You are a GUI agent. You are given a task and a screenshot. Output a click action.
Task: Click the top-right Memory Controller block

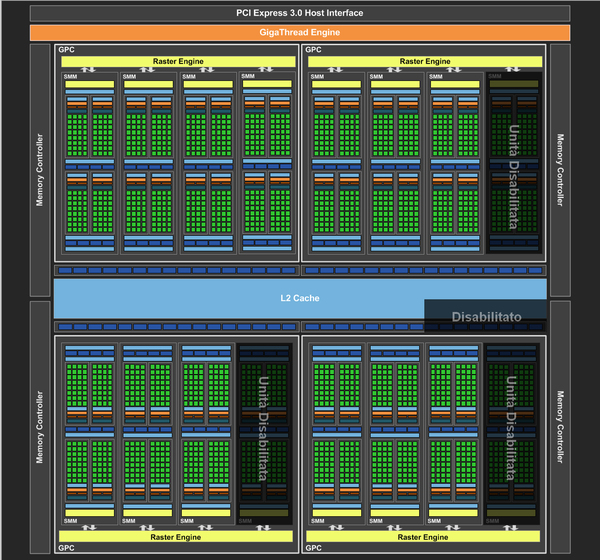pos(560,170)
